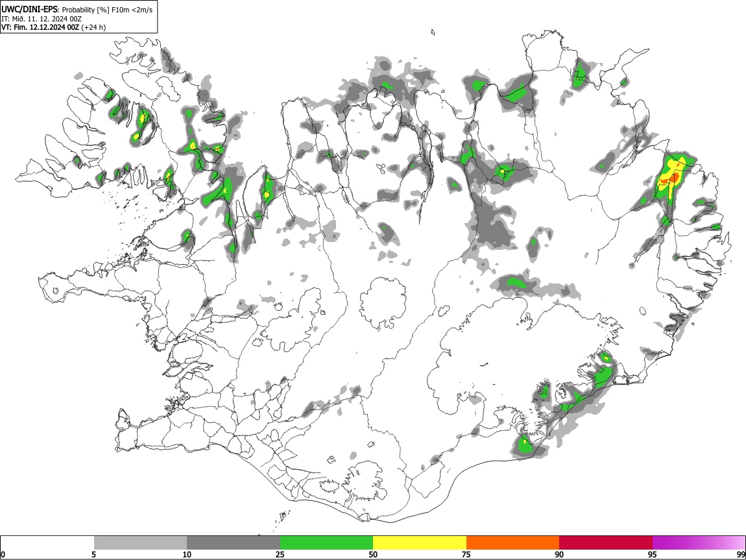Click the 'UWC/DINI-EPS' title text
Image resolution: width=746 pixels, height=560 pixels.
tap(29, 10)
